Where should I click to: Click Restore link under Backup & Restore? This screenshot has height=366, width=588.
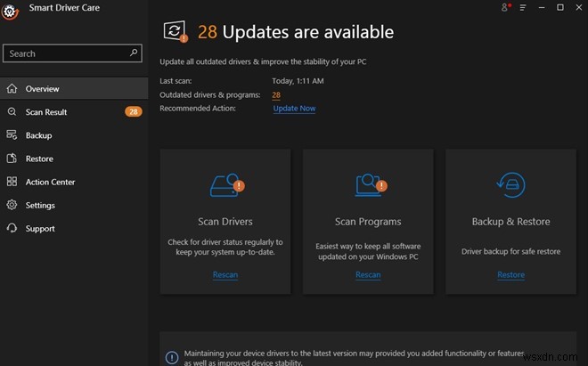coord(510,275)
